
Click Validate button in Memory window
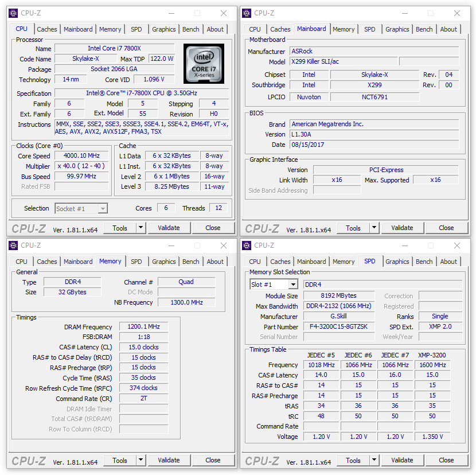tap(169, 460)
